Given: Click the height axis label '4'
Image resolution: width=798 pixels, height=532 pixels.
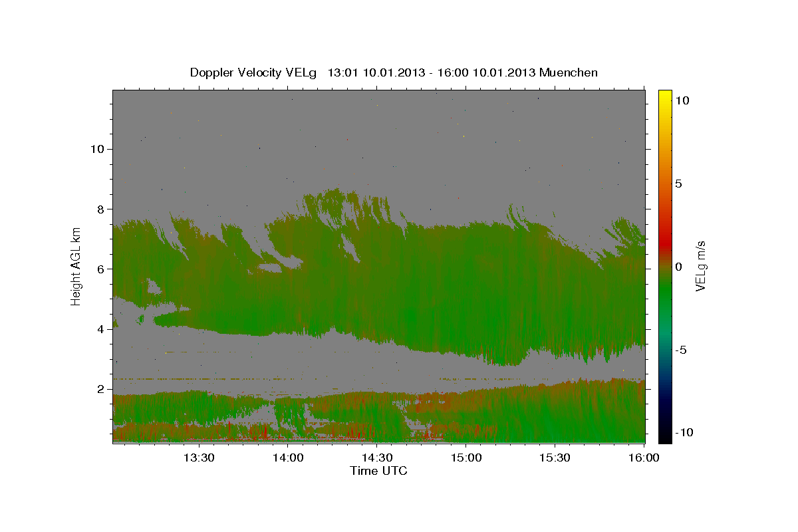Looking at the screenshot, I should 99,329.
